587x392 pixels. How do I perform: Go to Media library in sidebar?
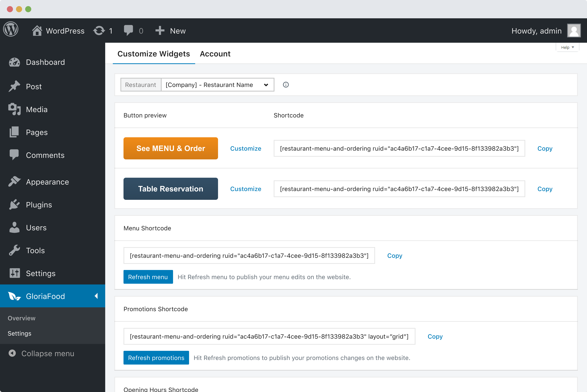point(36,109)
